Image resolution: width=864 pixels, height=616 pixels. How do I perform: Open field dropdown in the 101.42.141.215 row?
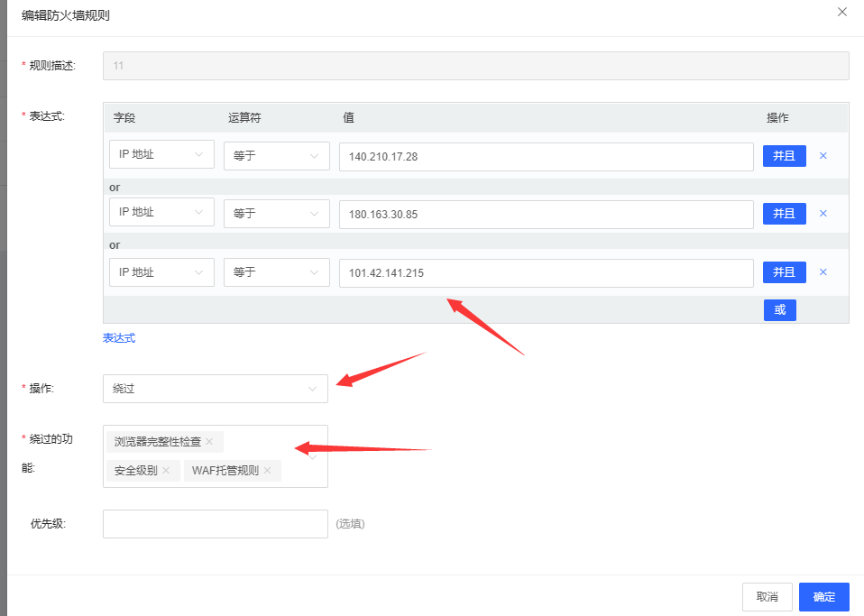click(x=161, y=272)
